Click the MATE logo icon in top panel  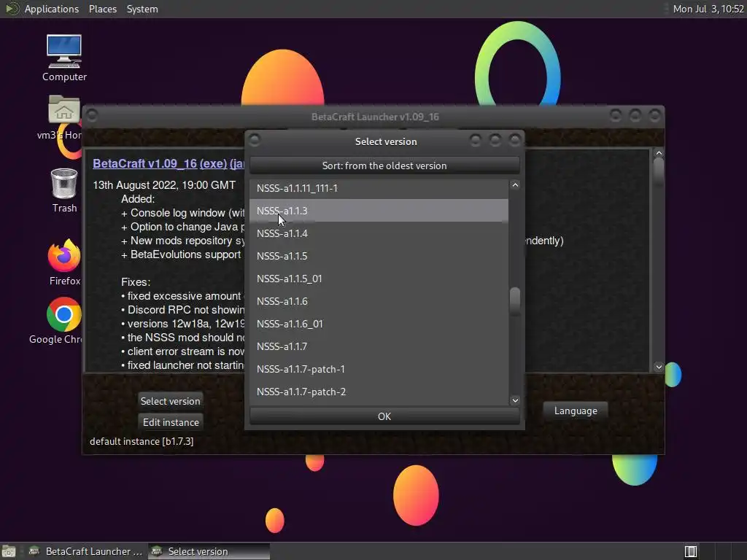[12, 9]
